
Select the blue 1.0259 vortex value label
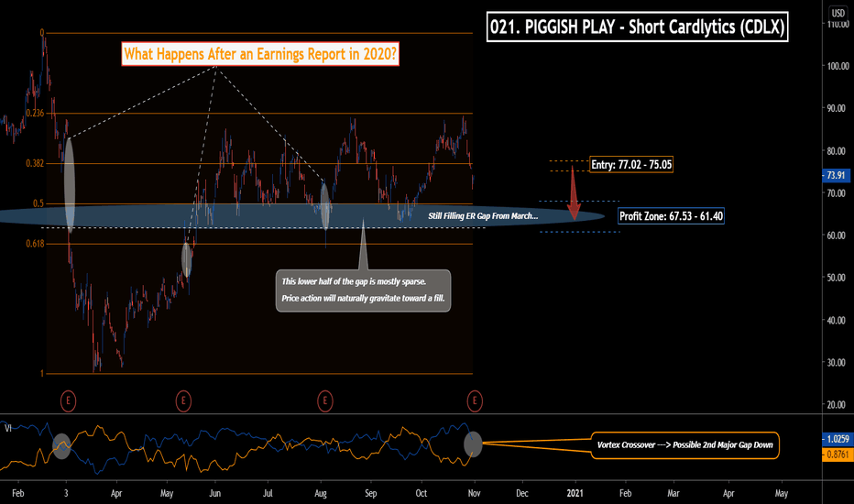(x=838, y=439)
